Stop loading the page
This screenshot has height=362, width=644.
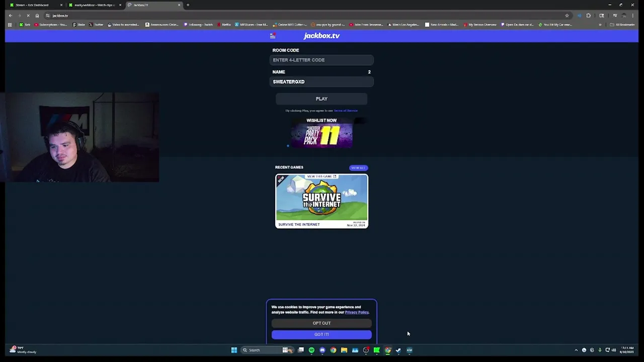coord(28,16)
